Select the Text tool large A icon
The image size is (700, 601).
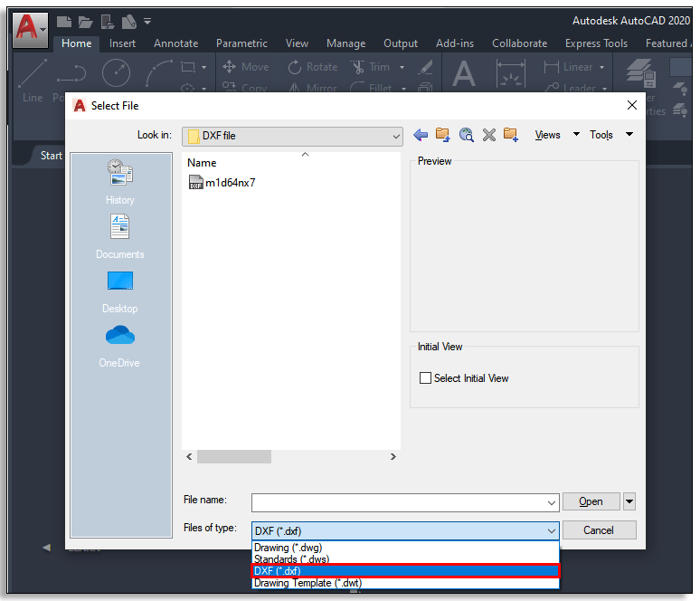coord(464,73)
